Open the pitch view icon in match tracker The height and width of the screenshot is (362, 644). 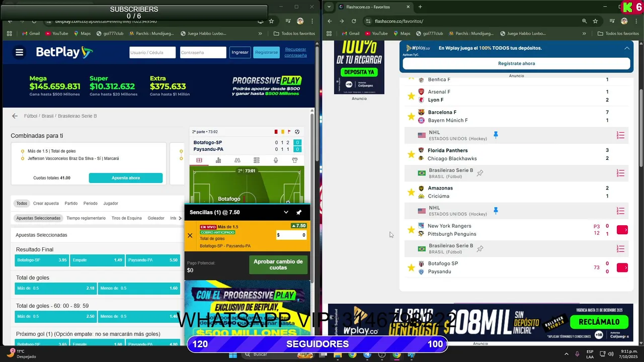(199, 160)
